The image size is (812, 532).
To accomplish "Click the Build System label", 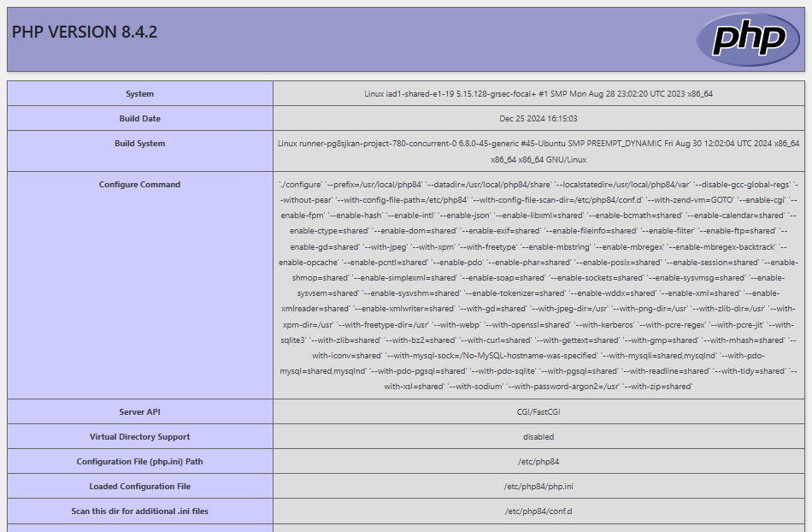I will coord(140,144).
